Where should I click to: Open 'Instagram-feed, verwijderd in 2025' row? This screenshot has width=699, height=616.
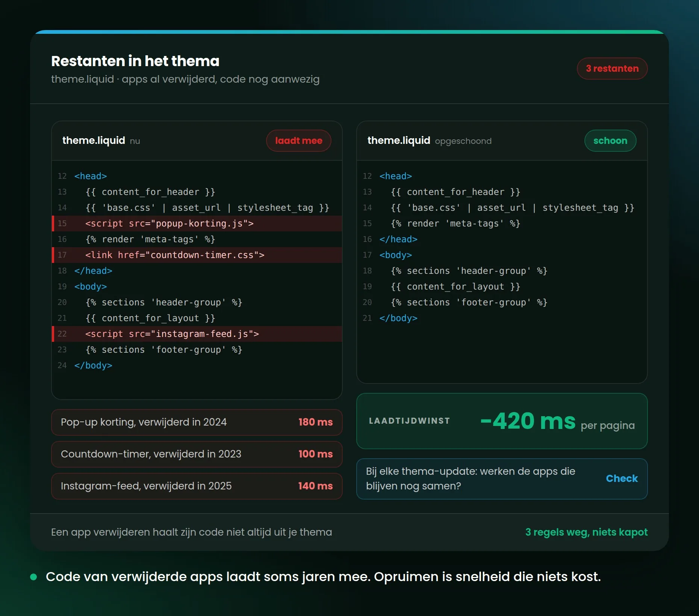coord(197,486)
